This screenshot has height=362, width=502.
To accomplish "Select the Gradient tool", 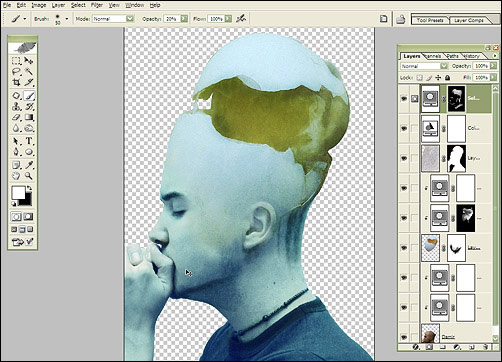I will click(x=29, y=117).
